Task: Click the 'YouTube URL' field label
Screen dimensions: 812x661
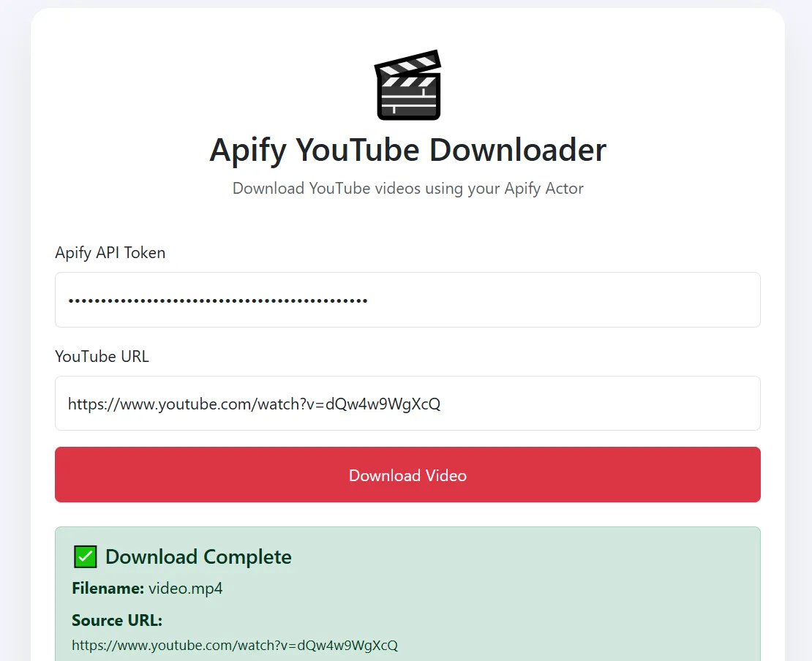Action: 102,356
